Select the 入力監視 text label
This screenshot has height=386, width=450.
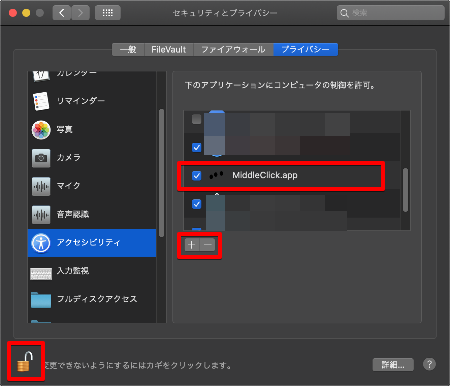click(x=73, y=271)
